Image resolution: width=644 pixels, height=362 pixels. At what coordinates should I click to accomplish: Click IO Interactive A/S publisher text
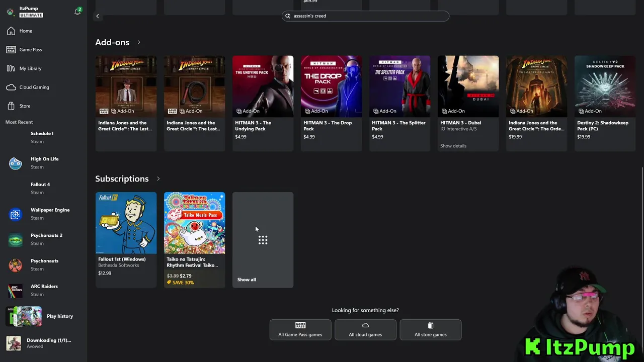tap(458, 129)
